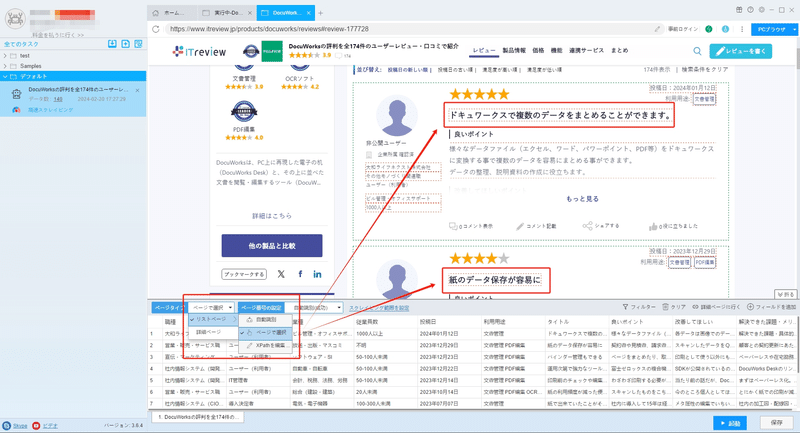
Task: Click the 事前ログイン button
Action: pyautogui.click(x=683, y=29)
